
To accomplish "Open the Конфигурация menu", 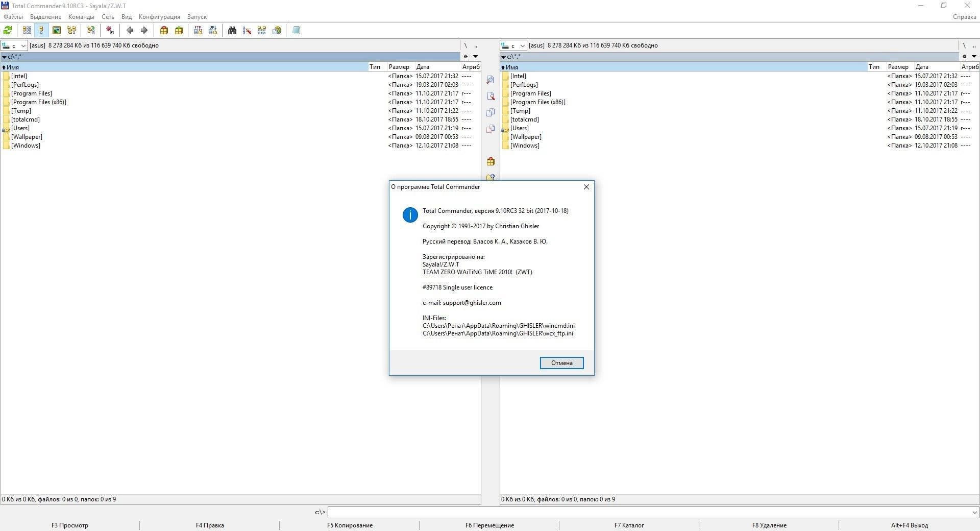I will [159, 17].
